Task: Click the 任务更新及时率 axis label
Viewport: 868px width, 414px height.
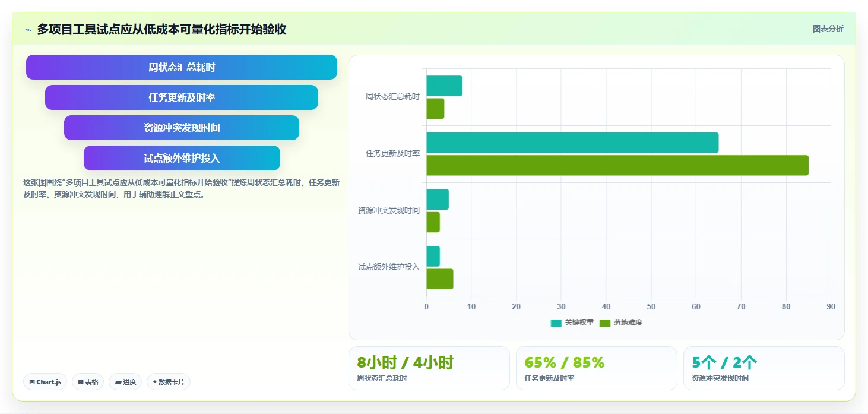Action: [392, 153]
